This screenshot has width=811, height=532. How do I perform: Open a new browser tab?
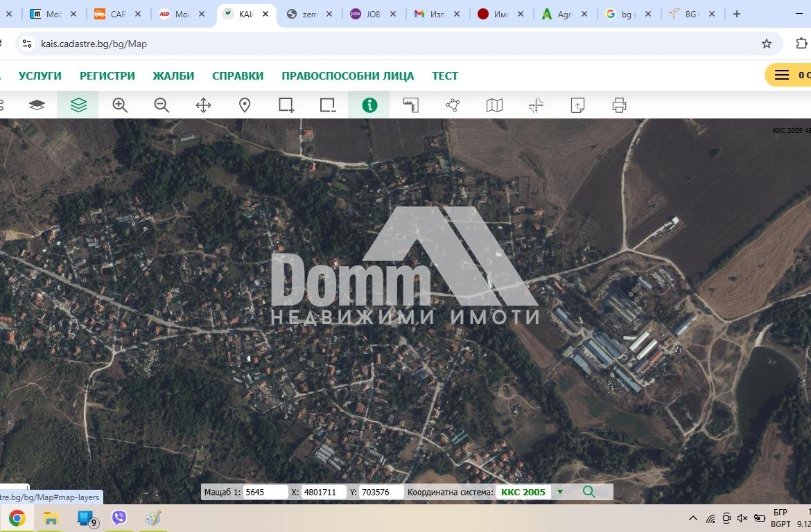[737, 14]
